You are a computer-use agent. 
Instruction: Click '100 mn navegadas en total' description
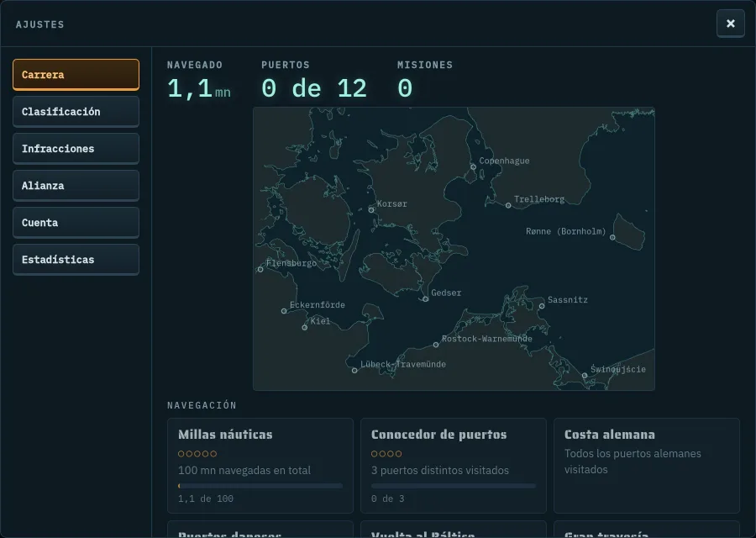coord(244,470)
